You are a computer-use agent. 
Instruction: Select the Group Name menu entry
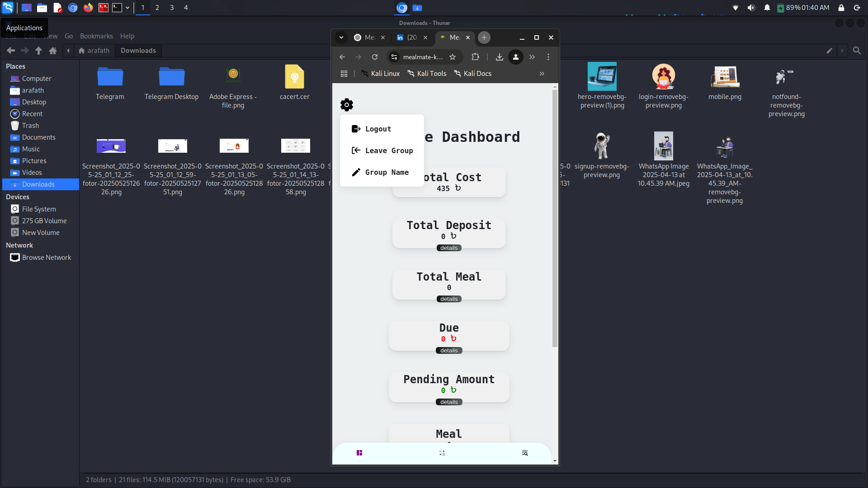click(387, 172)
